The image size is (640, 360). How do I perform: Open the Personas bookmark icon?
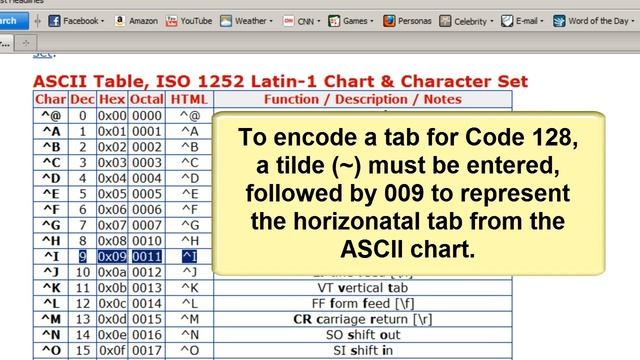389,21
